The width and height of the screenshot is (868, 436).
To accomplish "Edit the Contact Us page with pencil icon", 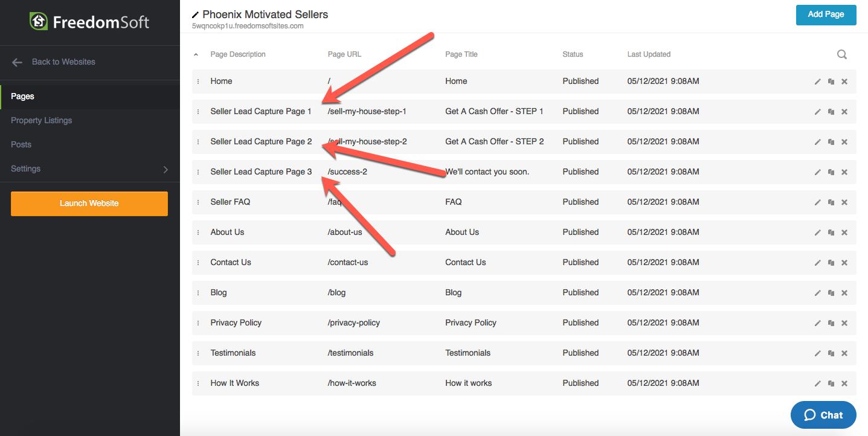I will 817,263.
